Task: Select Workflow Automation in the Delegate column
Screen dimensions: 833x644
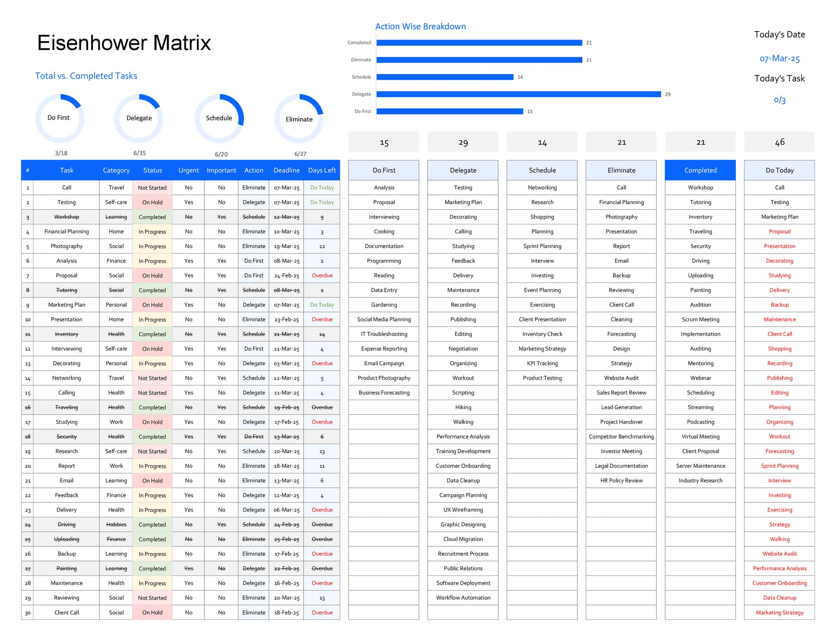Action: tap(462, 598)
